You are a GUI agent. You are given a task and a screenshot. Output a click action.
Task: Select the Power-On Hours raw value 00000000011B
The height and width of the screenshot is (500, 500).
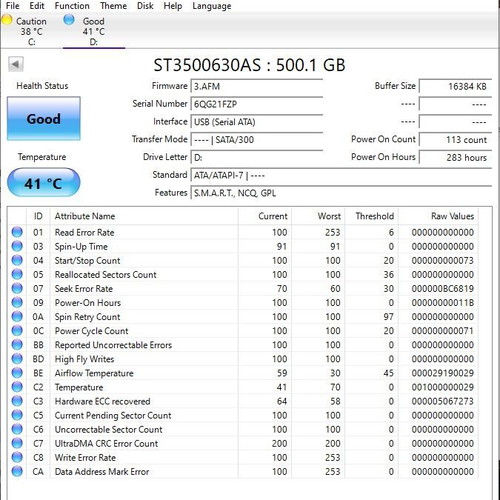[x=443, y=303]
